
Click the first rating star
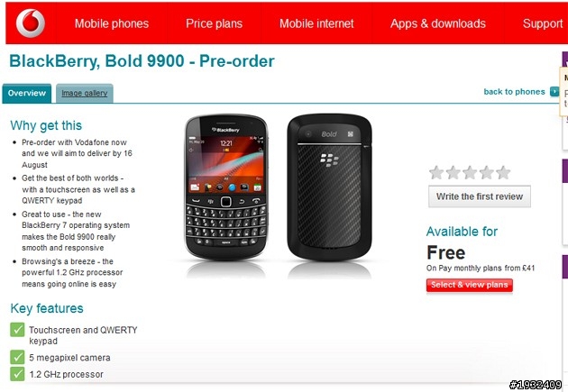point(436,173)
